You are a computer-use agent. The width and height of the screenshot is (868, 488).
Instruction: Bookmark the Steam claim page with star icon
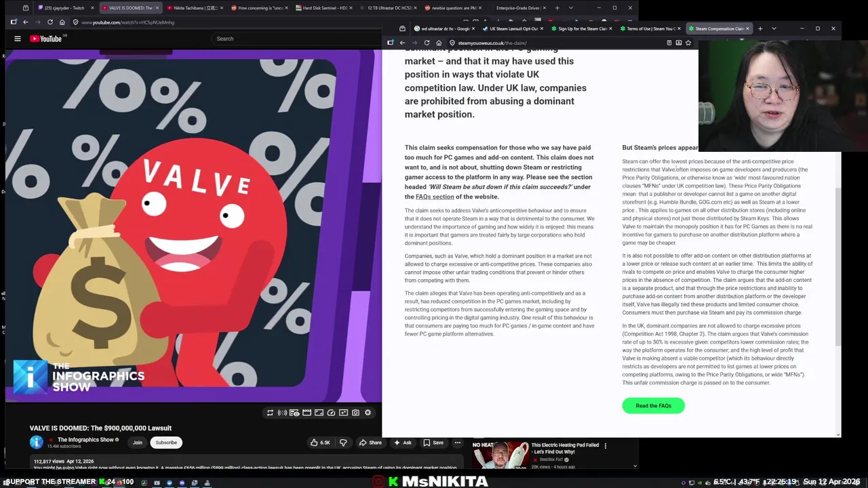click(688, 43)
